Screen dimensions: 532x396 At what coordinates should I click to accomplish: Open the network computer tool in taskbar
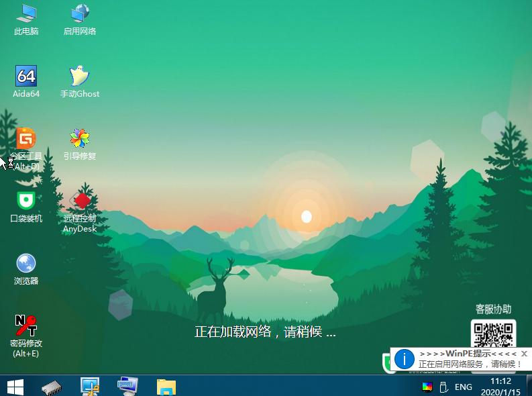(x=89, y=386)
